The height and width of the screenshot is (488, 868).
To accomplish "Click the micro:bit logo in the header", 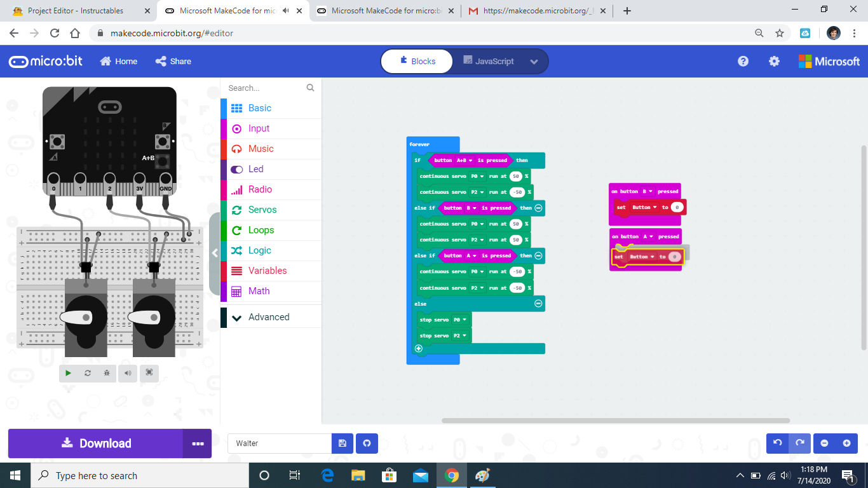I will coord(46,62).
